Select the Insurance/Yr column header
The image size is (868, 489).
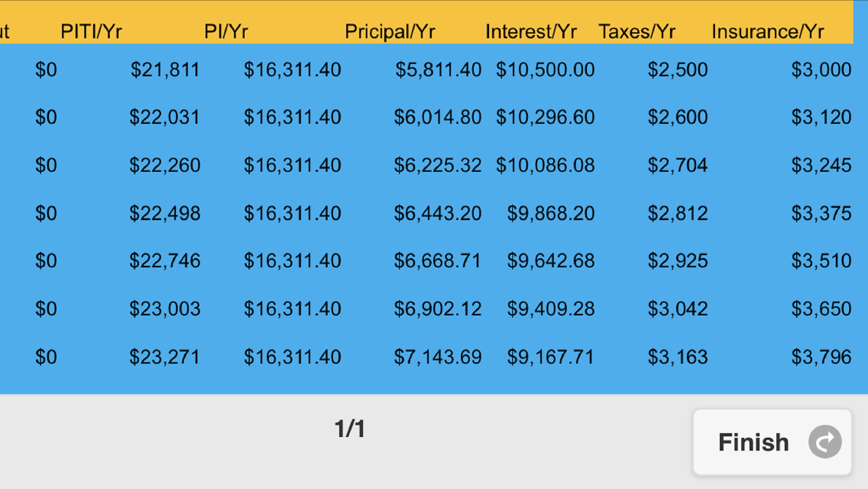pos(768,32)
